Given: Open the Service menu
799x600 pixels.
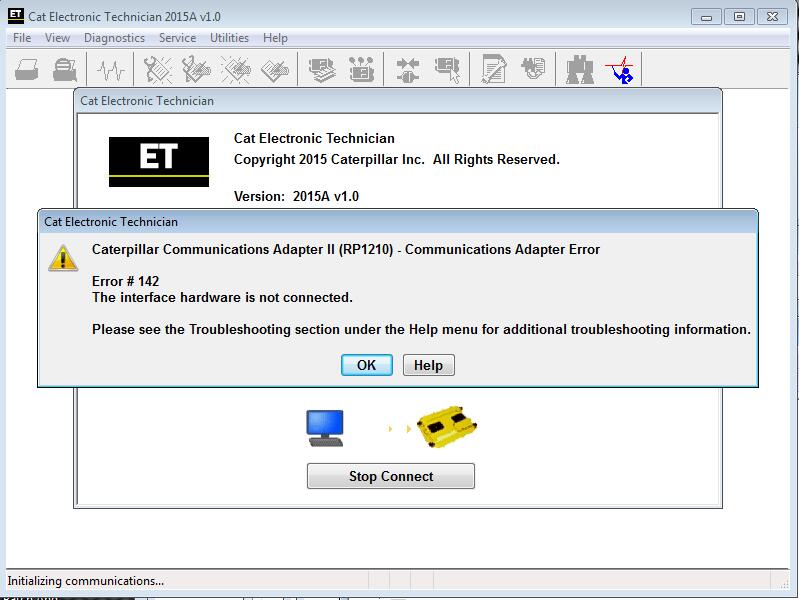Looking at the screenshot, I should coord(177,38).
